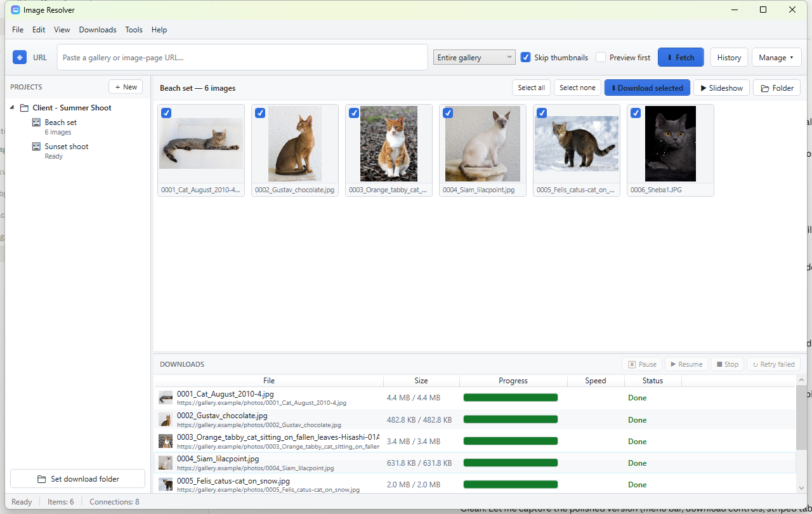Click the file icon for 0002_Gustav_chocolate.jpg download
The image size is (812, 514).
(x=166, y=419)
